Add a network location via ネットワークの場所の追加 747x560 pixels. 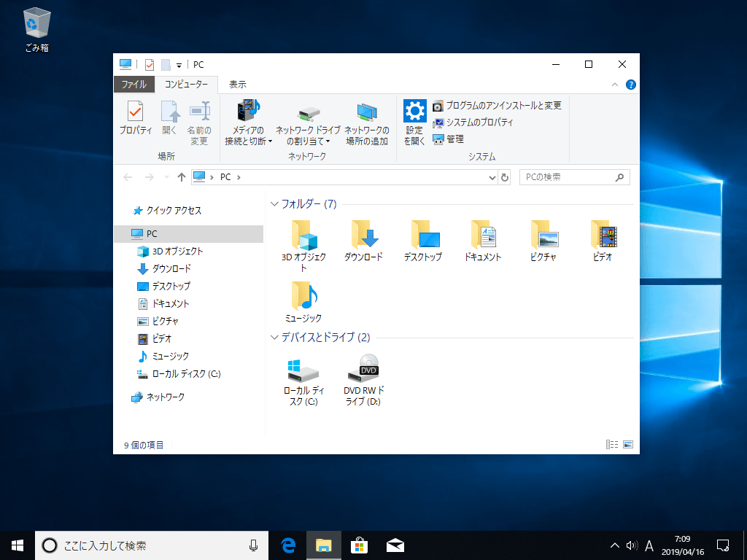pyautogui.click(x=367, y=124)
